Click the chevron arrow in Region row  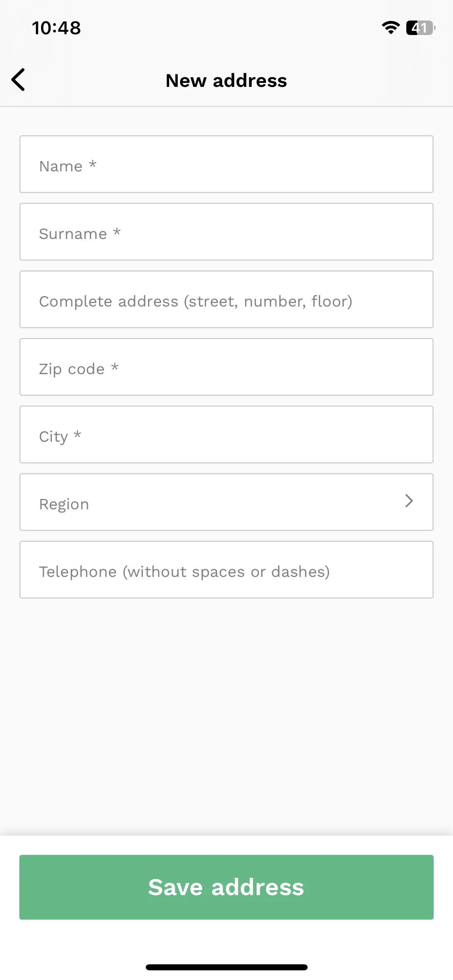click(x=409, y=501)
